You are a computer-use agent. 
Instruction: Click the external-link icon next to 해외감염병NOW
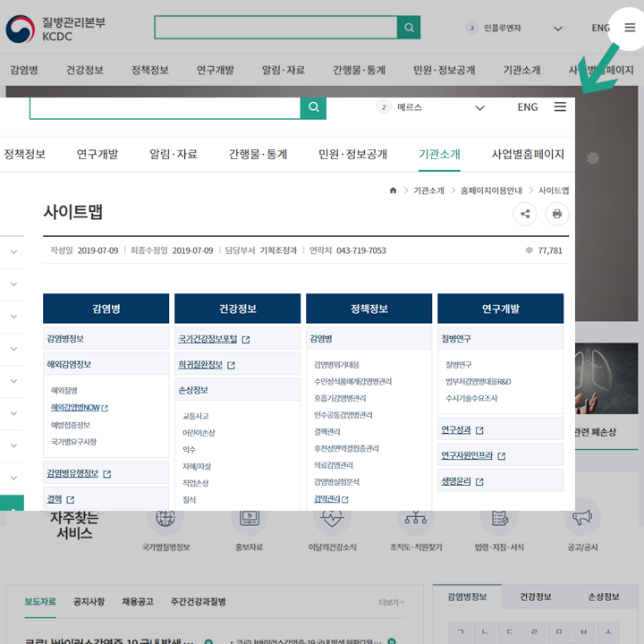click(x=105, y=408)
